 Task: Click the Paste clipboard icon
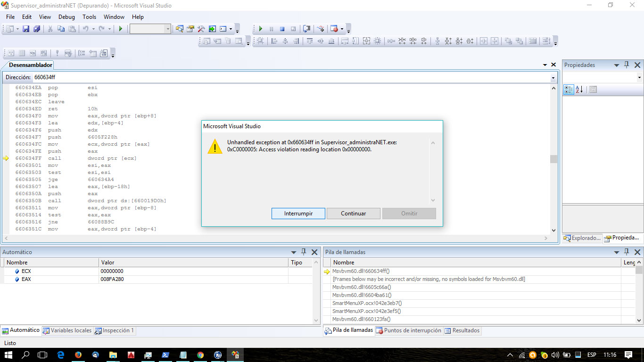pyautogui.click(x=72, y=29)
